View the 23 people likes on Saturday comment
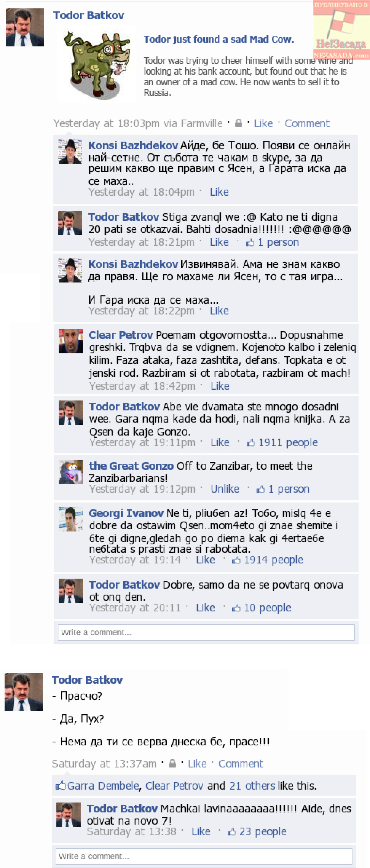Image resolution: width=370 pixels, height=868 pixels. coord(257,832)
